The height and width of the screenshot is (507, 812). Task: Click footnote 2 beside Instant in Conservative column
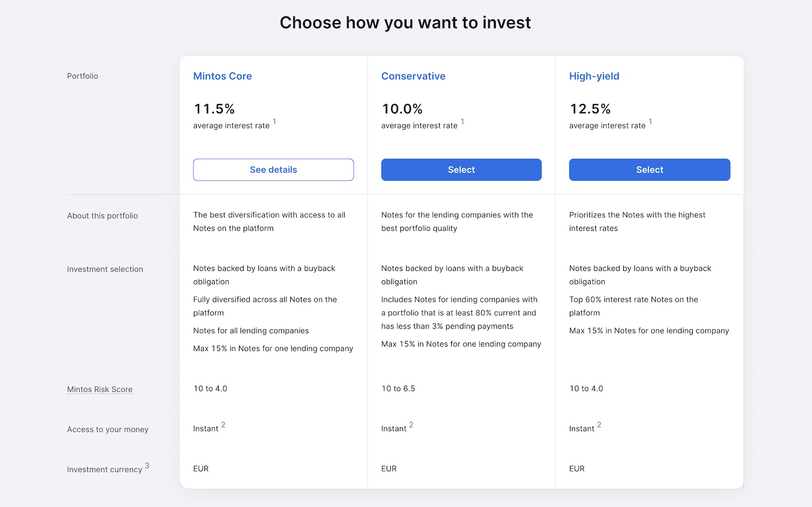[x=411, y=425]
